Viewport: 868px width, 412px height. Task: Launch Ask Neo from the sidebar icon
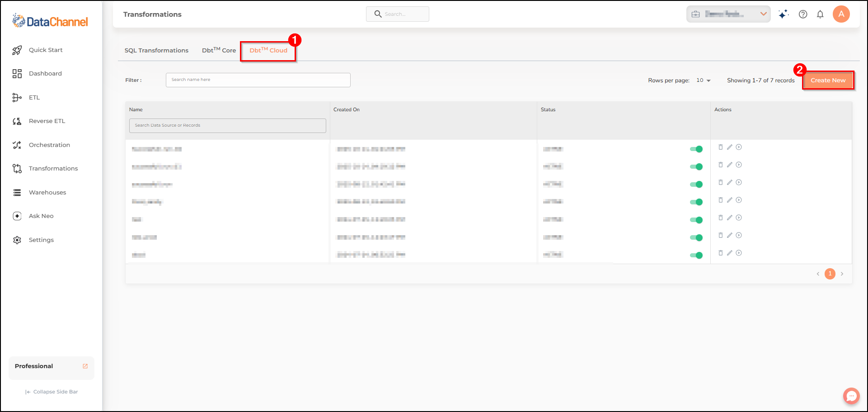click(x=17, y=216)
